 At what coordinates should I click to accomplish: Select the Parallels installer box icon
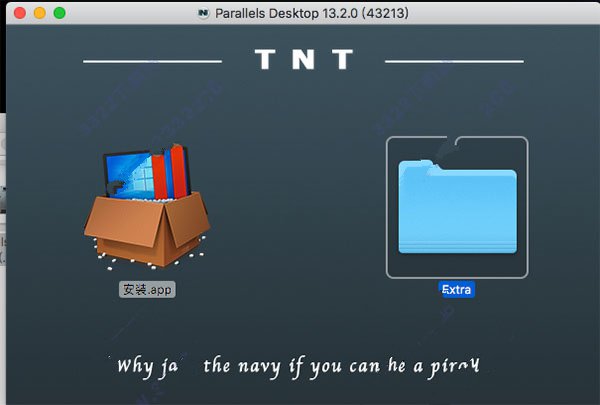(147, 207)
